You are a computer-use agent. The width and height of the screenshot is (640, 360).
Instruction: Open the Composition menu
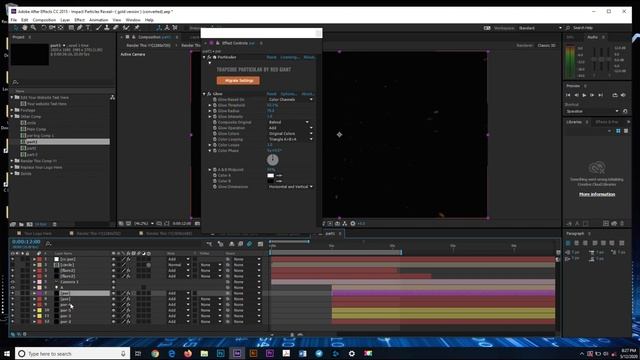coord(44,20)
